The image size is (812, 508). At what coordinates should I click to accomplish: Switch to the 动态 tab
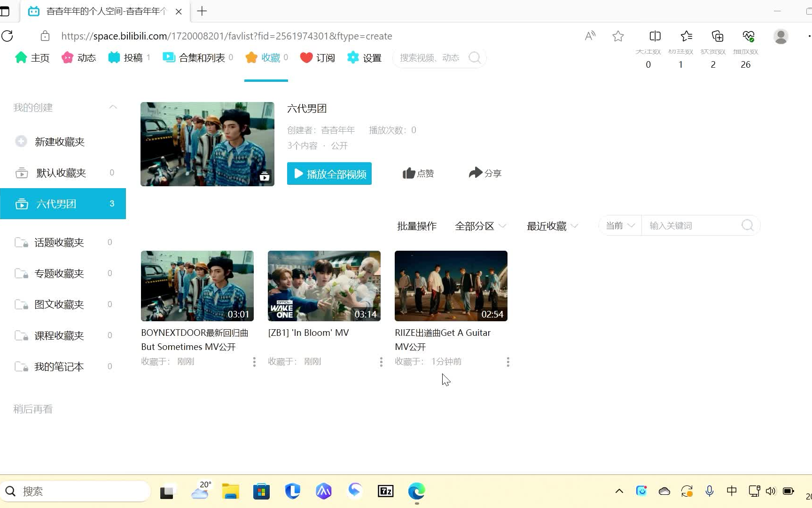click(78, 57)
